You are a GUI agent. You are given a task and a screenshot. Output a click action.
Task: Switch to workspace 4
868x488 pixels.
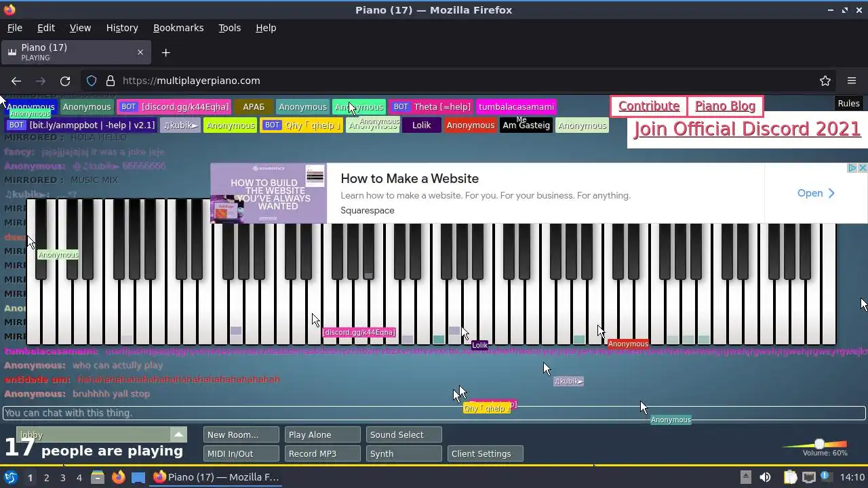79,477
